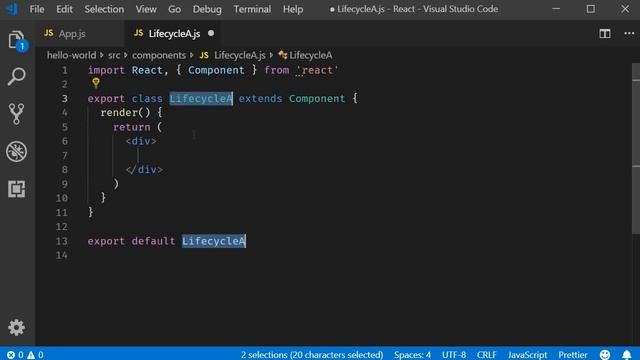The width and height of the screenshot is (640, 360).
Task: Click the 'react' string on line 1
Action: coord(318,70)
